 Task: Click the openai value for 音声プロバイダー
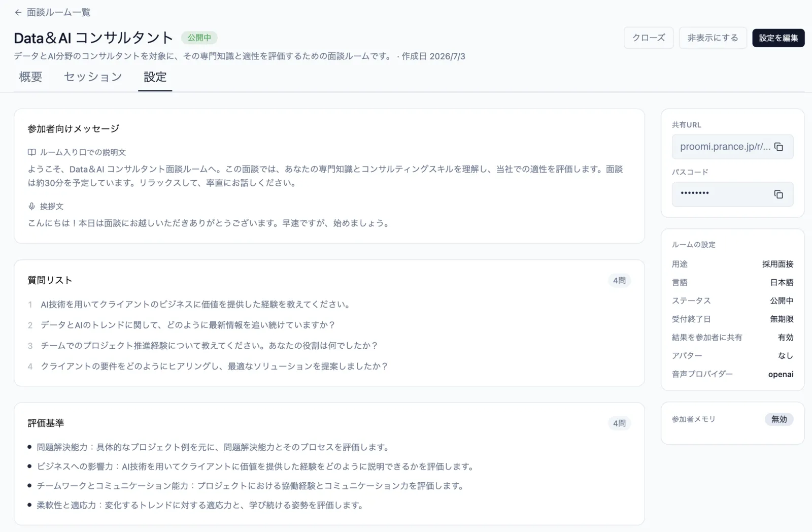point(781,374)
